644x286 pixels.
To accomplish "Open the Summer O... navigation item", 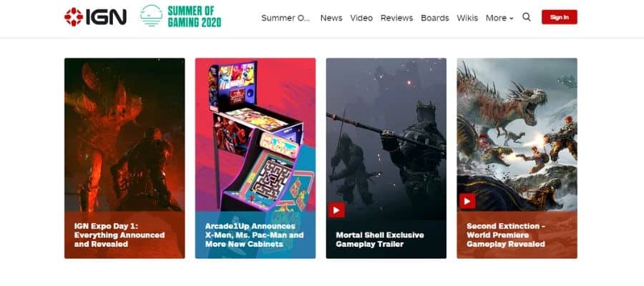I will coord(286,18).
